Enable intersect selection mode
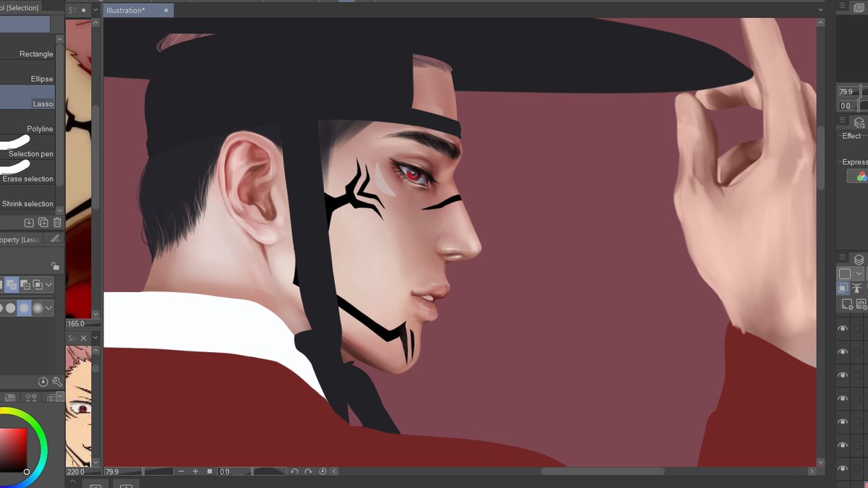This screenshot has width=868, height=488. [37, 285]
